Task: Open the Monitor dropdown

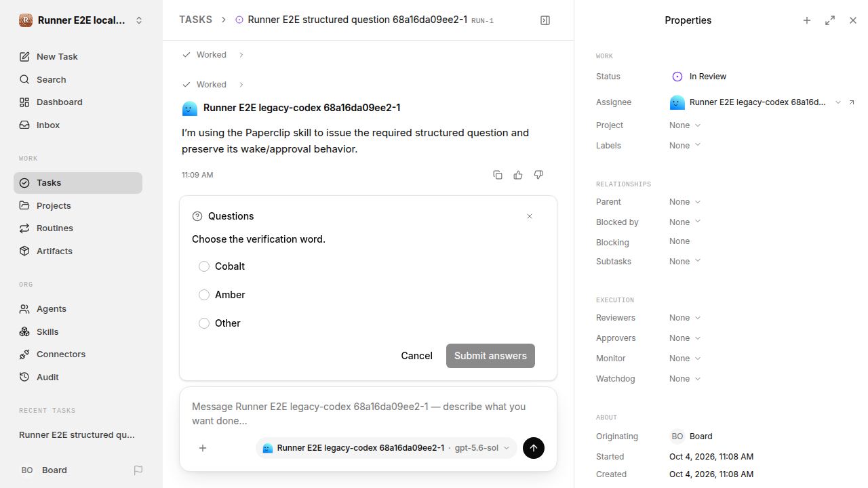Action: coord(685,359)
